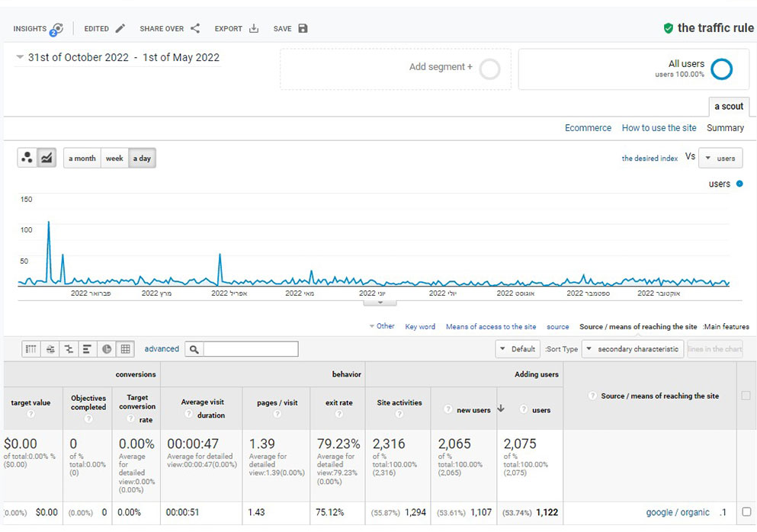Click the Share icon in the toolbar
The image size is (757, 532).
[x=195, y=29]
